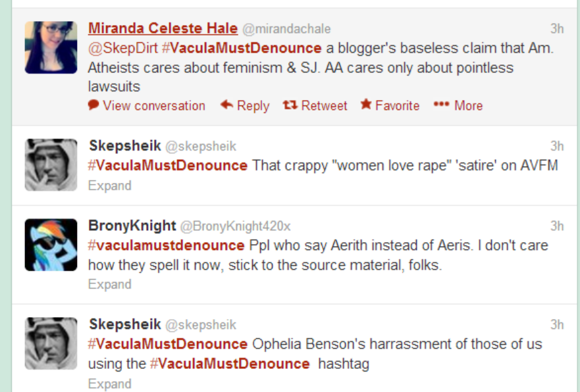Viewport: 580px width, 392px height.
Task: Expand Skepsheik's AVFM satire tweet
Action: click(109, 185)
